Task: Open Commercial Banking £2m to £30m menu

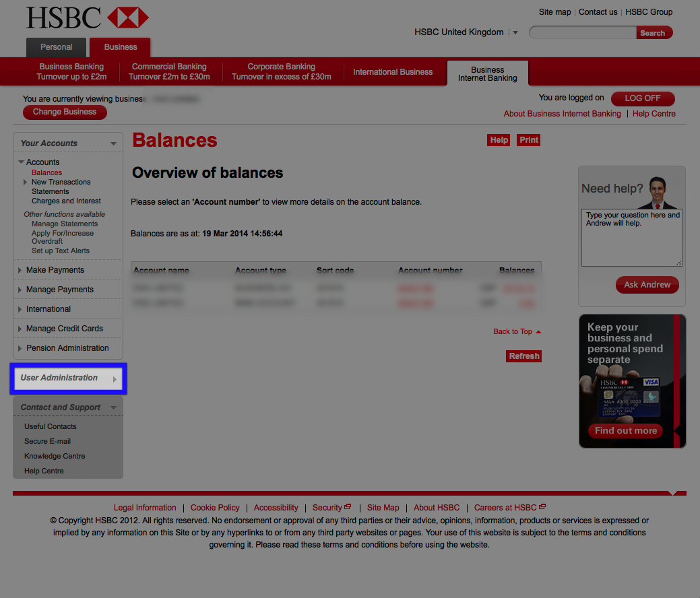Action: (169, 71)
